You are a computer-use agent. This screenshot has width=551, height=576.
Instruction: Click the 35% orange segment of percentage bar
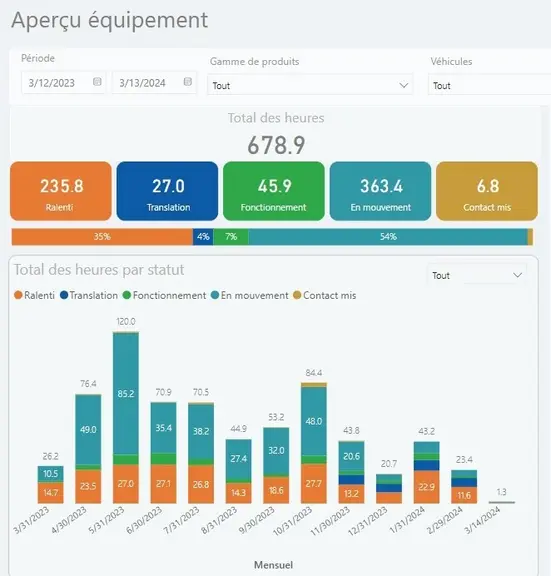(102, 237)
